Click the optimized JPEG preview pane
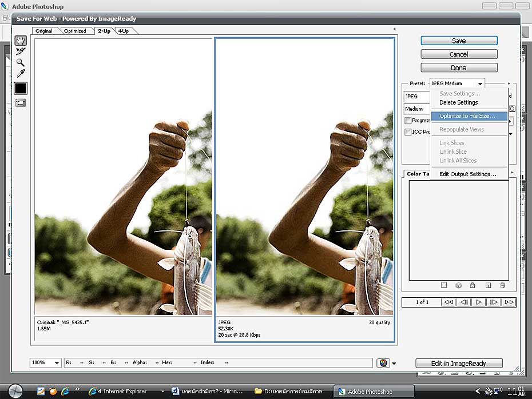 point(305,177)
